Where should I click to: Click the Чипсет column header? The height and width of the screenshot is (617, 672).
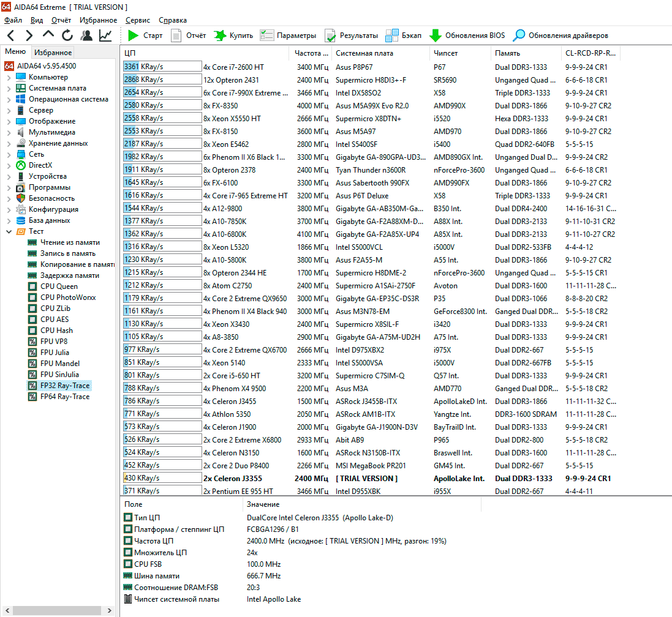tap(445, 53)
